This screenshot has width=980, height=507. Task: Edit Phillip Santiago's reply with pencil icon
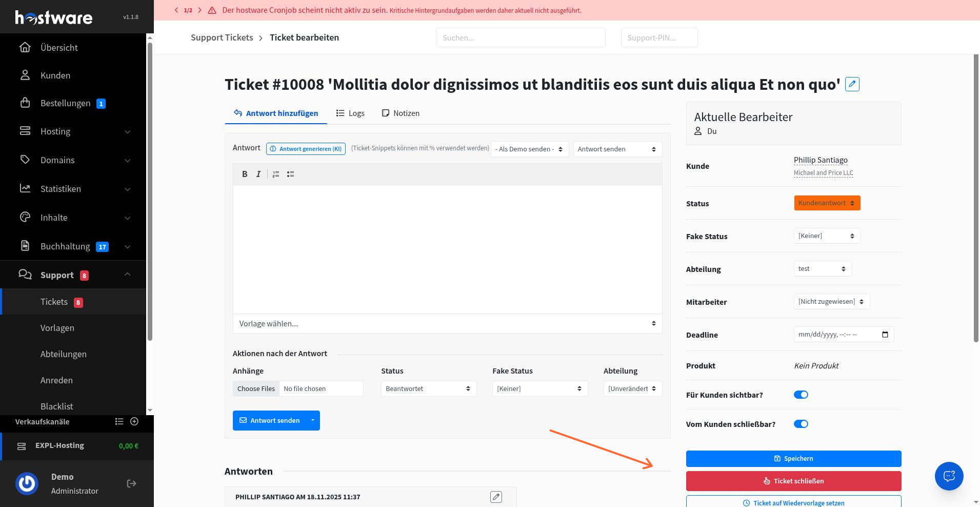click(x=496, y=497)
